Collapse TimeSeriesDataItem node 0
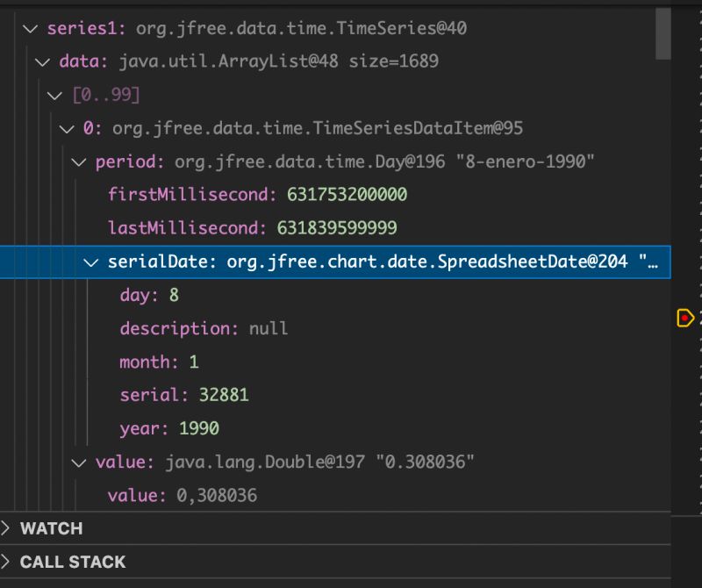This screenshot has width=702, height=588. tap(68, 128)
